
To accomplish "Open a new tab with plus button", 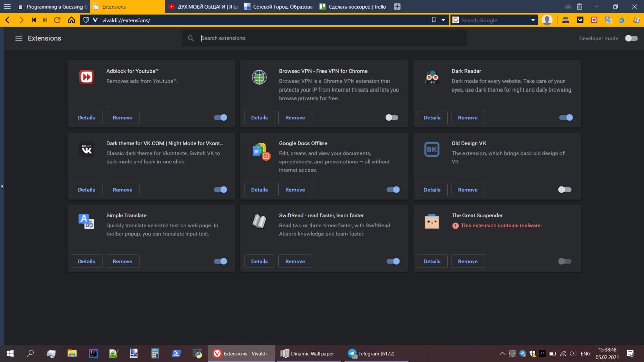I will [x=397, y=7].
